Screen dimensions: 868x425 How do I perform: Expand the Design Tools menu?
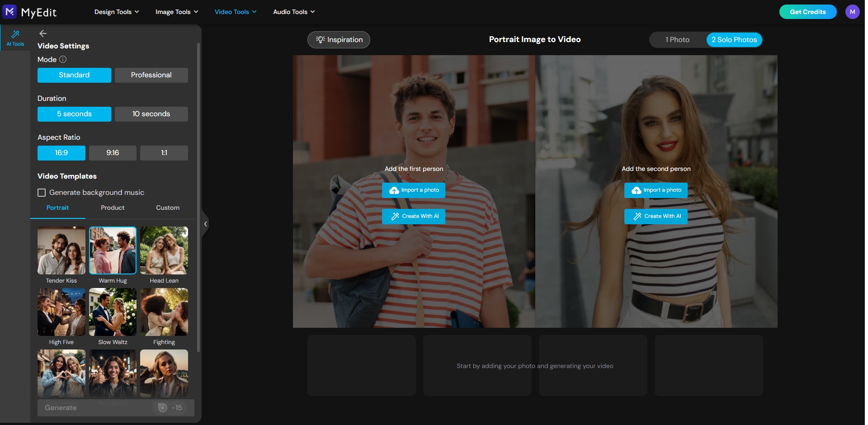117,12
